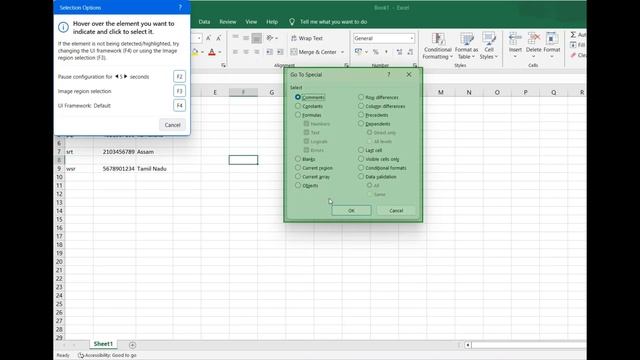
Task: Open the Help ribbon tab
Action: tap(272, 22)
